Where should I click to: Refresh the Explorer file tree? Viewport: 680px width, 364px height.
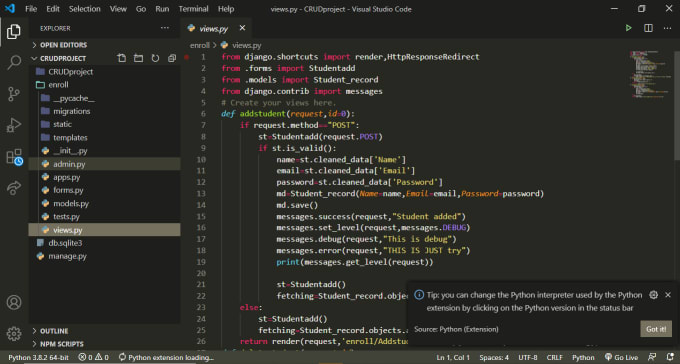tap(155, 58)
